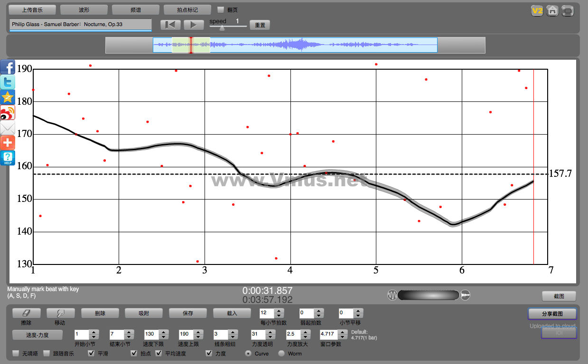Increase the 结束小节 end-bar stepper value

point(129,331)
